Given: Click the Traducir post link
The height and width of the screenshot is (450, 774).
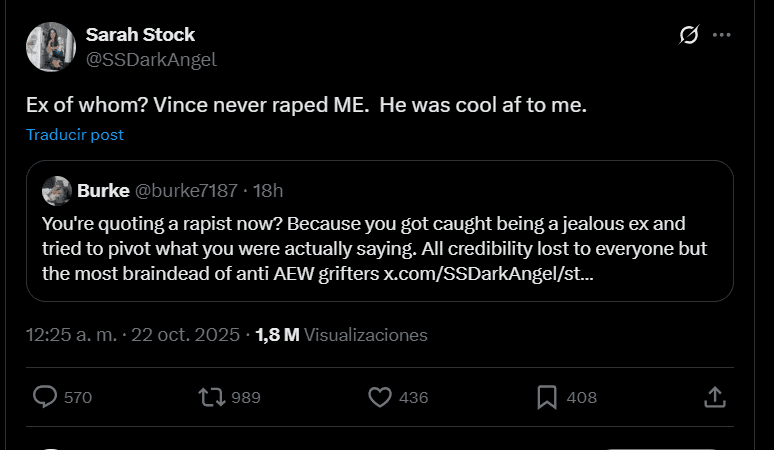Looking at the screenshot, I should click(x=75, y=135).
